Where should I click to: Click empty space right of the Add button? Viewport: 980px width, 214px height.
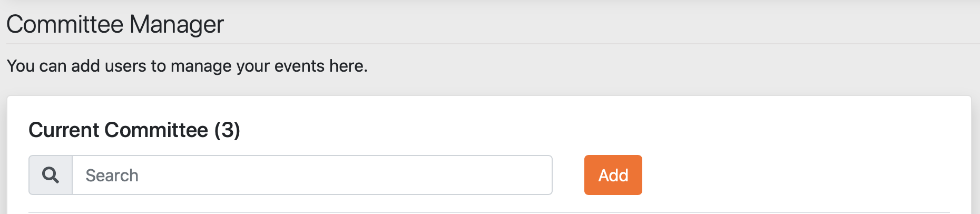click(x=790, y=175)
